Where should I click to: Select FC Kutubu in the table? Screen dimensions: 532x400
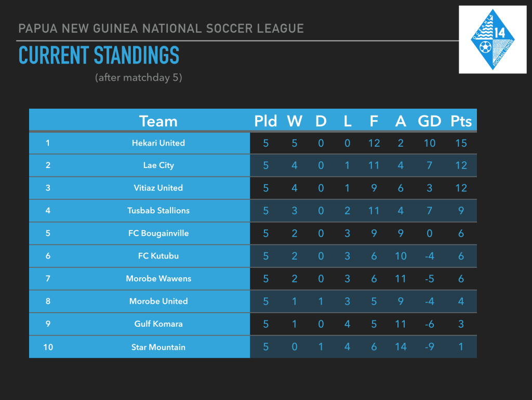click(158, 256)
